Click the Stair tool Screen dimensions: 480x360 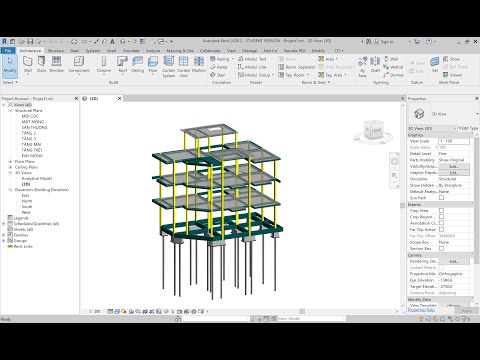click(x=218, y=75)
